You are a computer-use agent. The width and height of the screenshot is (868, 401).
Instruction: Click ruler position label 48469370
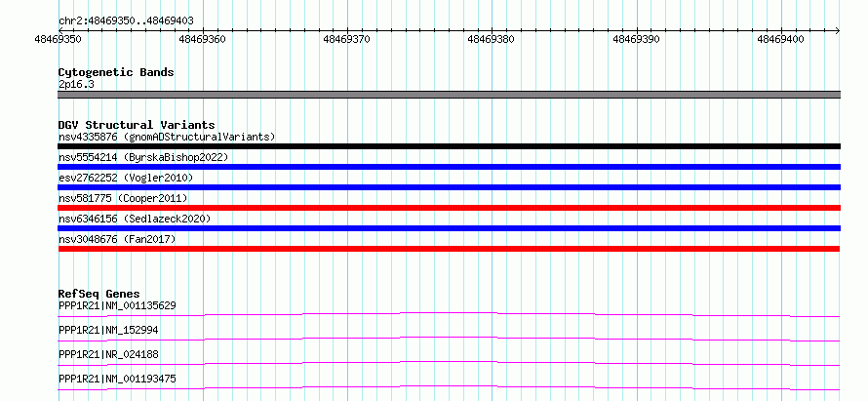(347, 39)
